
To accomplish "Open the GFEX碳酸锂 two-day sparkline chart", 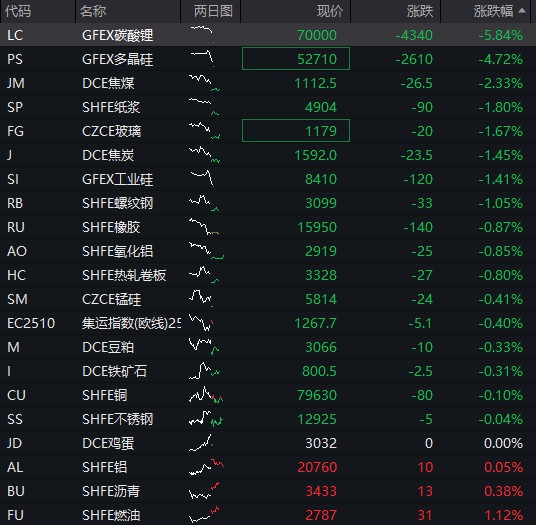I will tap(202, 35).
